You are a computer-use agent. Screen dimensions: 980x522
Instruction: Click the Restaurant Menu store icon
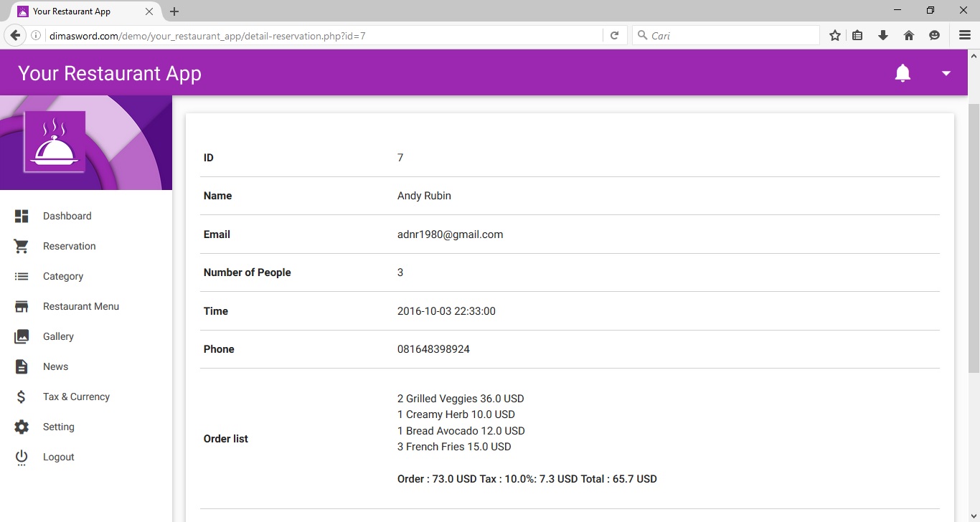(22, 306)
